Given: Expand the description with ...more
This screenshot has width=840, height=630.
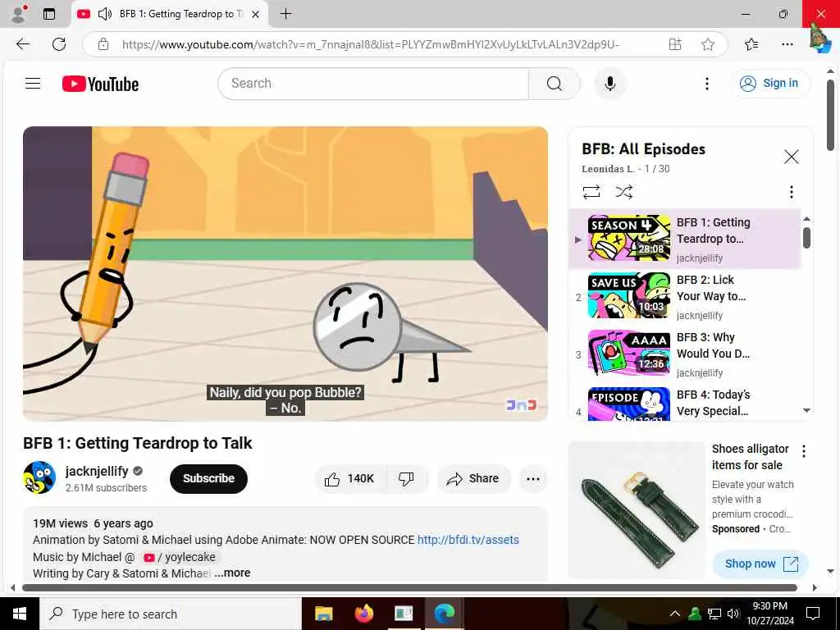Looking at the screenshot, I should (232, 573).
